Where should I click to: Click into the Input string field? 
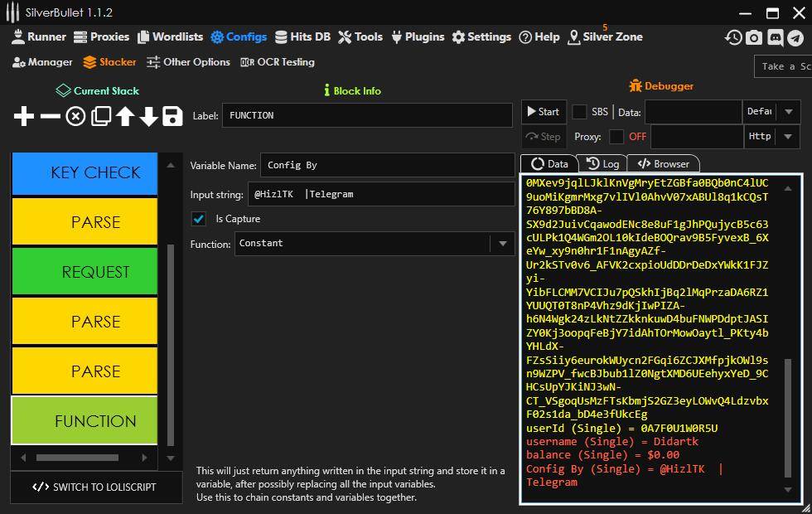click(381, 194)
